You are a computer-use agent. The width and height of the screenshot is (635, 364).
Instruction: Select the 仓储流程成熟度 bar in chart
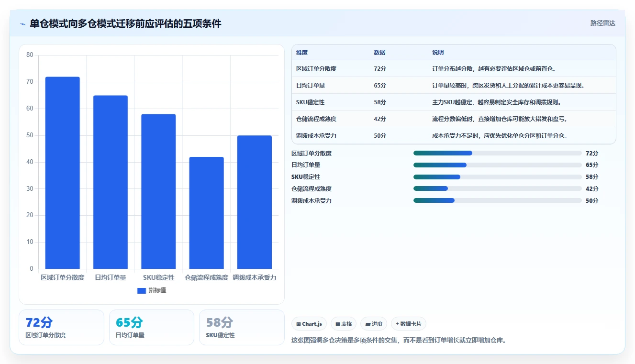pyautogui.click(x=206, y=213)
